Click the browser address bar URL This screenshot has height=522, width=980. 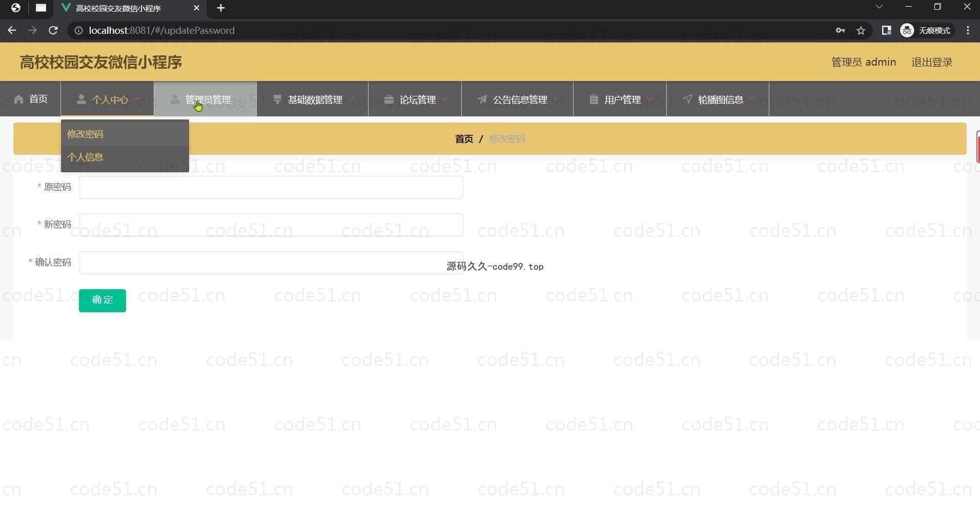(161, 30)
